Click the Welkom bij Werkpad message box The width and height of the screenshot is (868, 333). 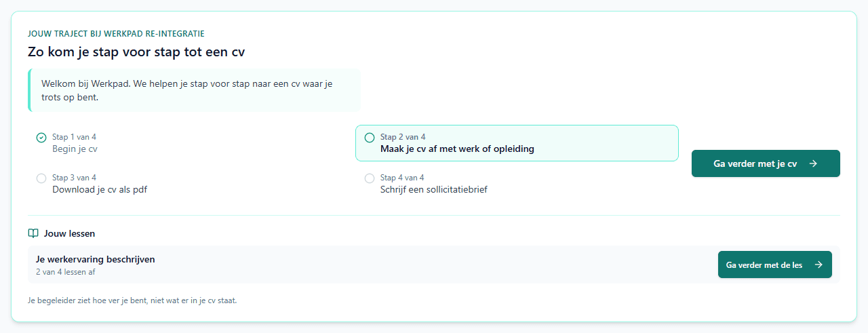click(194, 90)
